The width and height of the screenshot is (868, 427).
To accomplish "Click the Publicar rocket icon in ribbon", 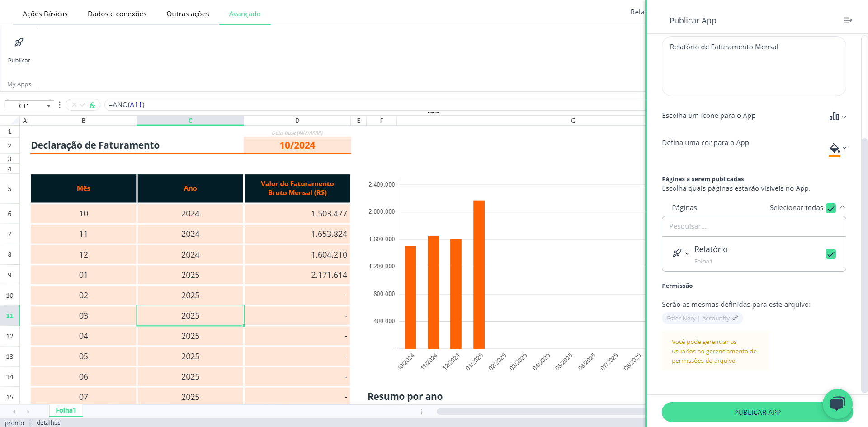I will coord(19,42).
